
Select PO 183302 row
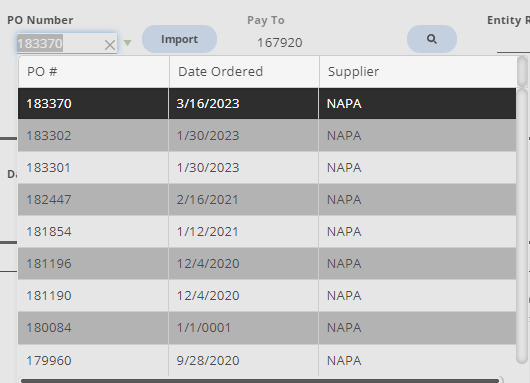pyautogui.click(x=267, y=136)
